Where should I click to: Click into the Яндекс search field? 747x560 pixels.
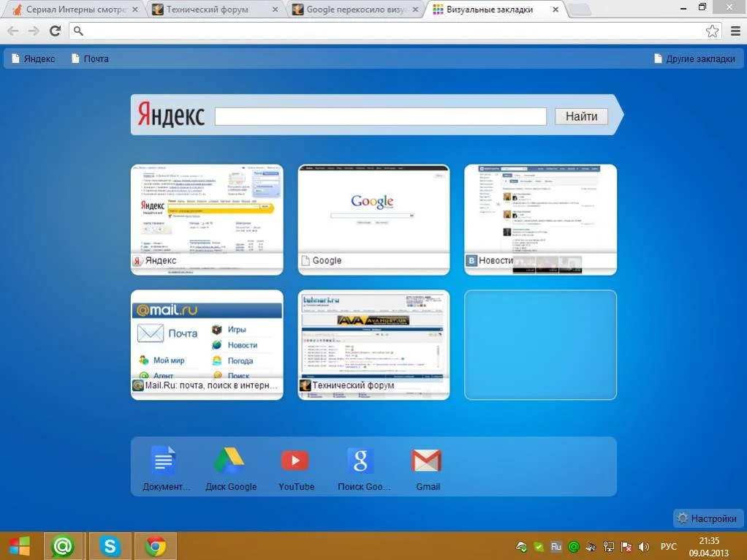click(380, 116)
